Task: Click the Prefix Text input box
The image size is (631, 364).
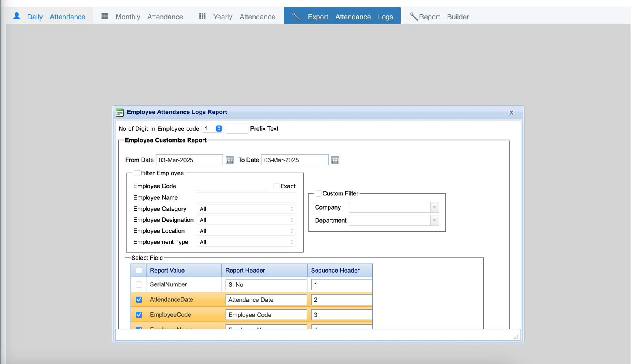Action: coord(237,128)
